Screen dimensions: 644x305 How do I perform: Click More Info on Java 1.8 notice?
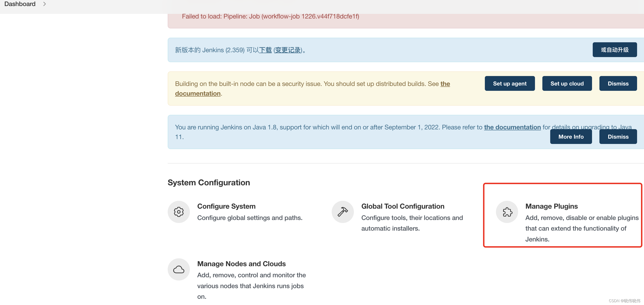[571, 137]
